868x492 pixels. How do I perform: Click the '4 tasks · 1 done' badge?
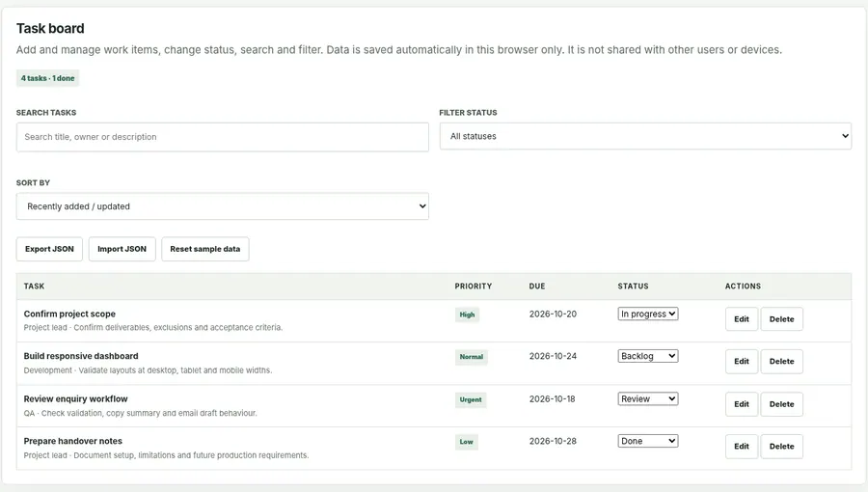[x=47, y=78]
